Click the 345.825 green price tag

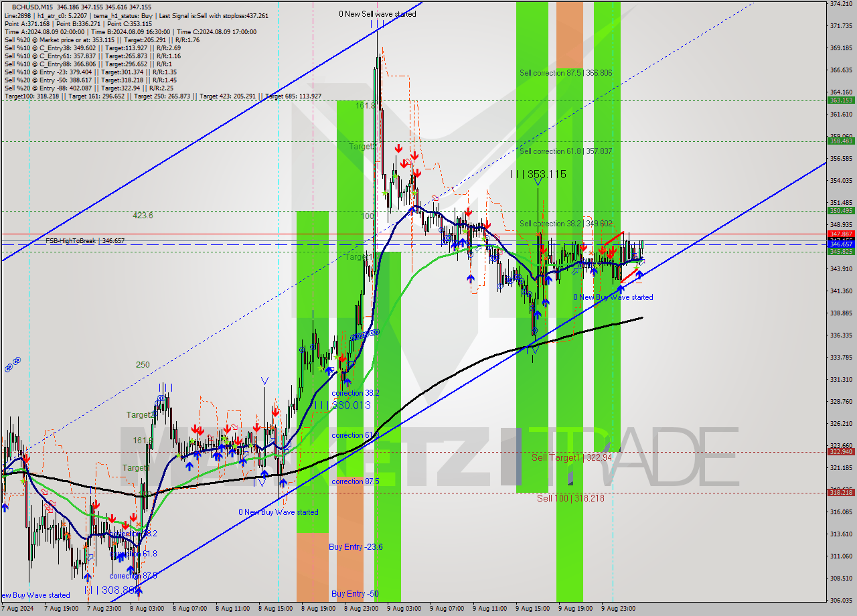[840, 251]
